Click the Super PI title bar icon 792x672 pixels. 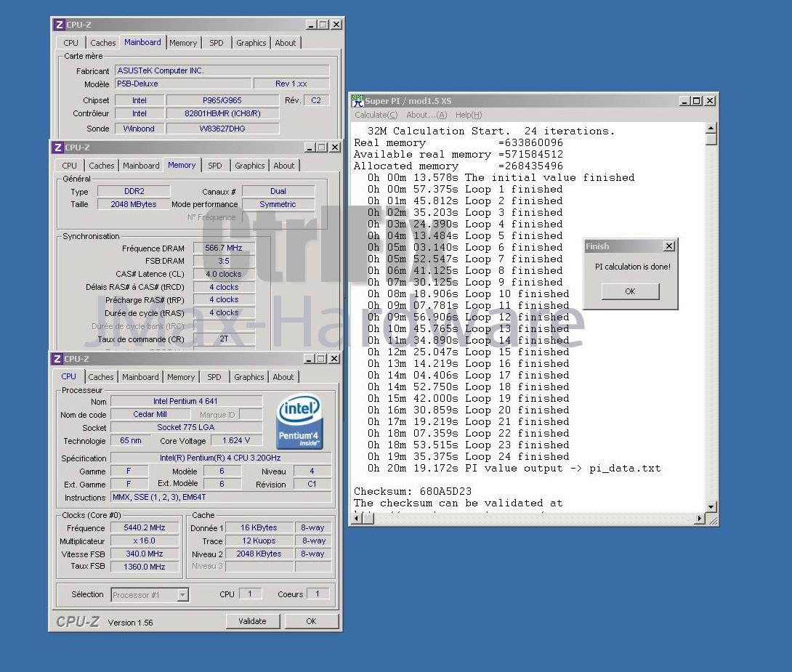pos(357,101)
